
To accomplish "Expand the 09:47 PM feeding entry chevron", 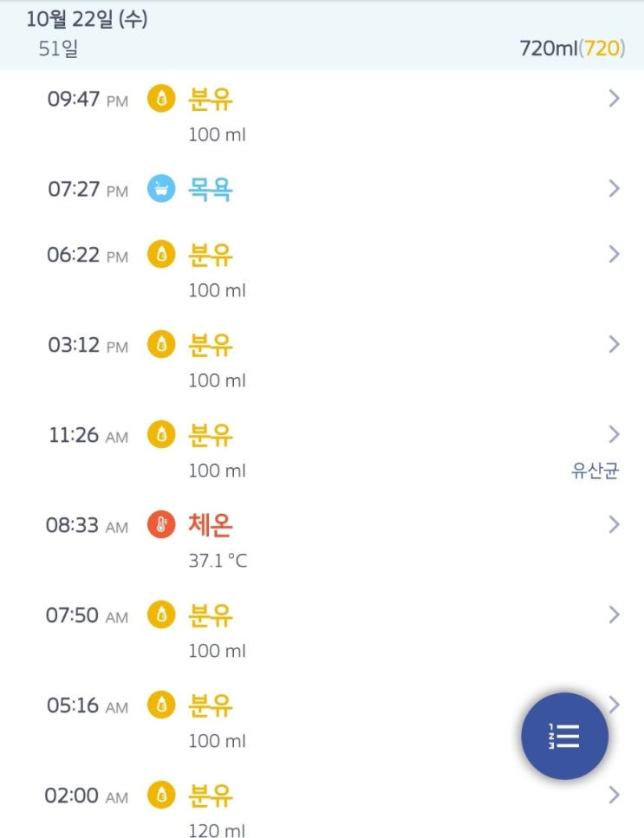I will pos(615,99).
